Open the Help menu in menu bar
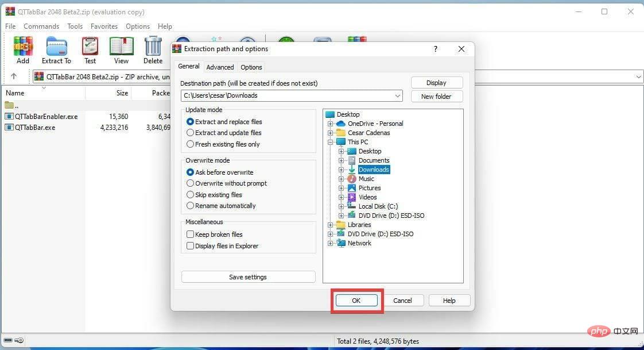Image resolution: width=644 pixels, height=350 pixels. pos(165,26)
